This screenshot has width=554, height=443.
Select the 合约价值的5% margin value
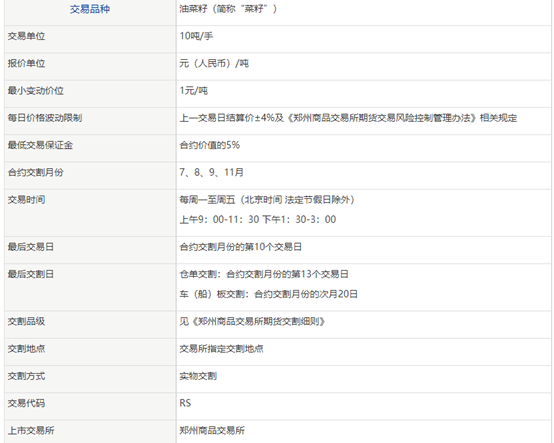point(210,145)
